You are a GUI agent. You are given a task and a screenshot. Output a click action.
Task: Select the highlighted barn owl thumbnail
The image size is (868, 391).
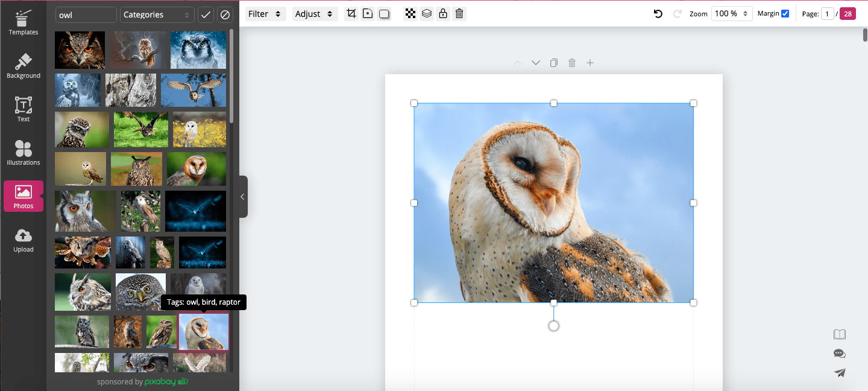[x=204, y=332]
